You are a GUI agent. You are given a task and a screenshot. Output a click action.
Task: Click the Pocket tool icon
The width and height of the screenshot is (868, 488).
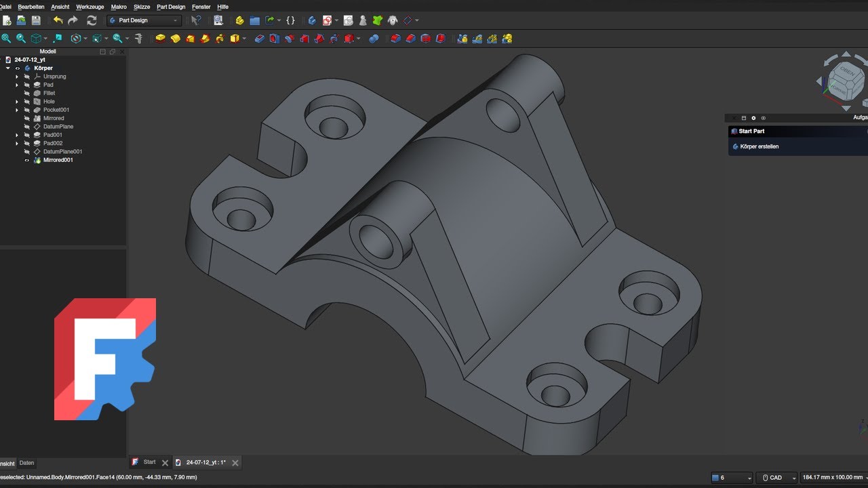(259, 39)
